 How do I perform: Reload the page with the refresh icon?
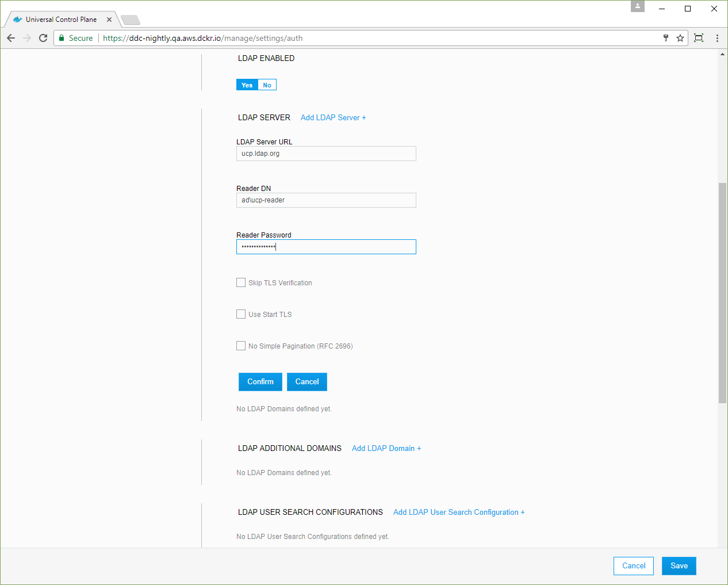(x=43, y=38)
